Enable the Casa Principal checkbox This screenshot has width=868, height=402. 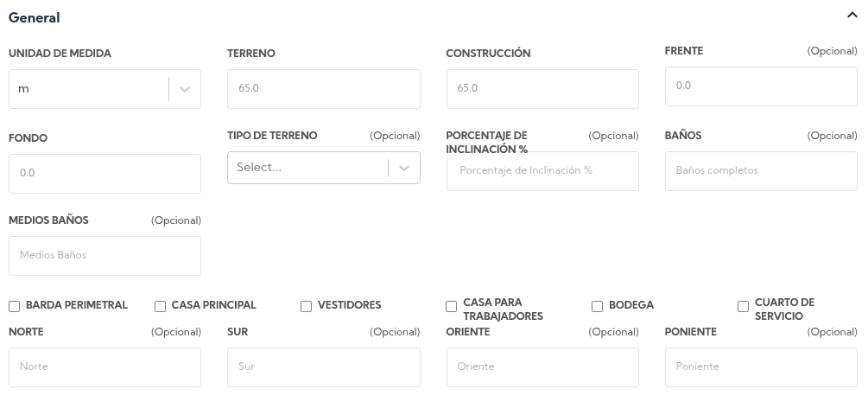click(x=161, y=306)
